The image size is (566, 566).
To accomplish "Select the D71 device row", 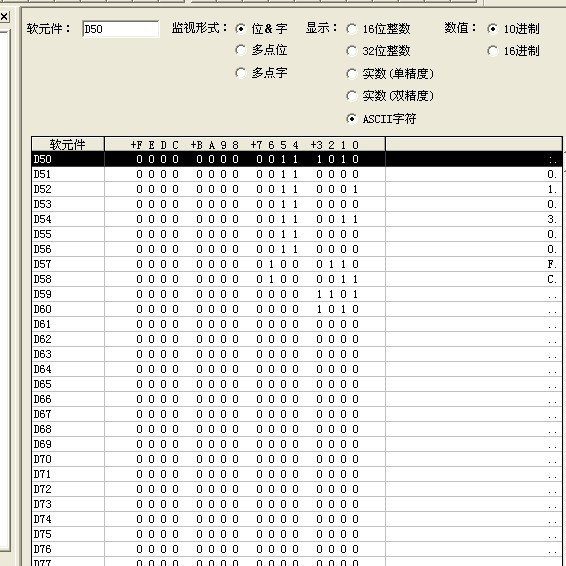I will coord(297,474).
